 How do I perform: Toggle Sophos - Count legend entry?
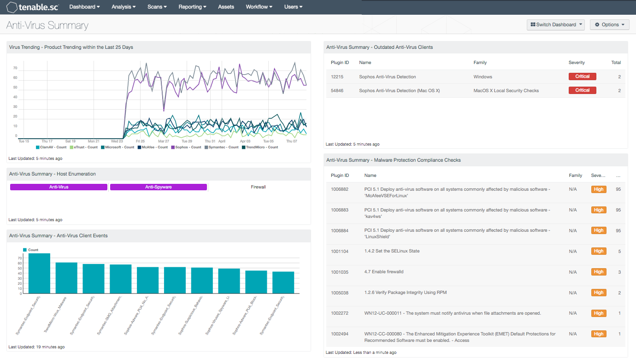coord(186,147)
